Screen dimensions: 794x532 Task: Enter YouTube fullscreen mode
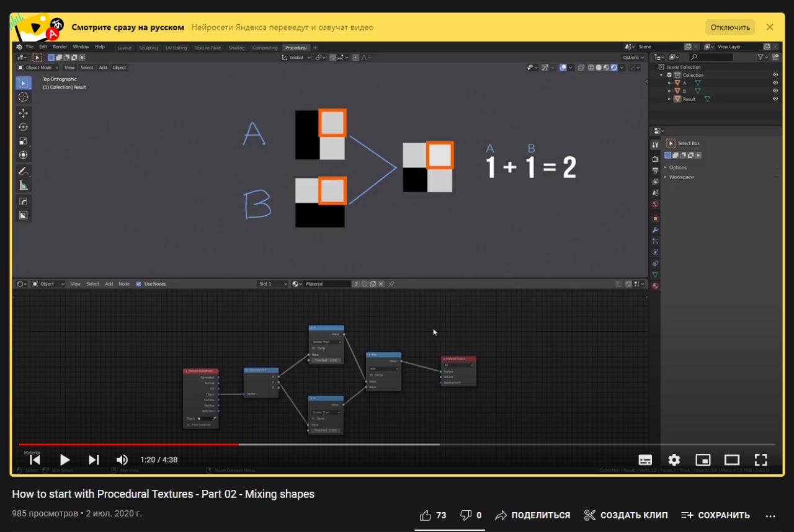tap(761, 460)
